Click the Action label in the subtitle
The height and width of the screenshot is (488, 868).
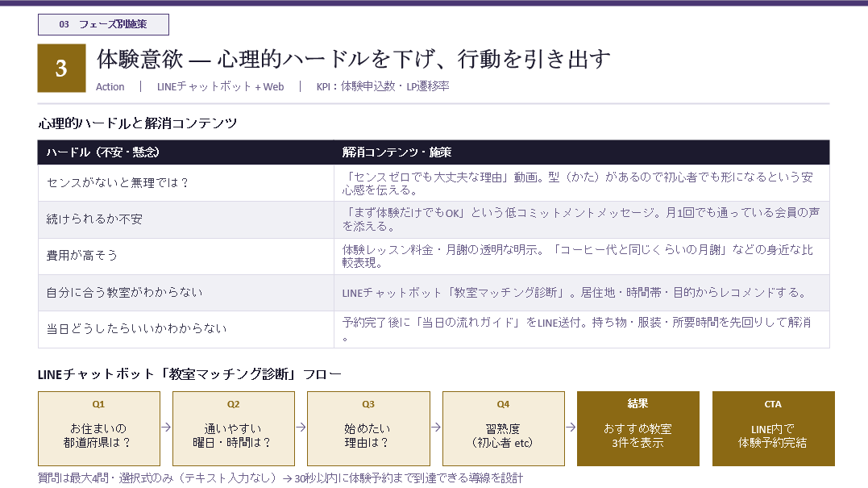[109, 86]
